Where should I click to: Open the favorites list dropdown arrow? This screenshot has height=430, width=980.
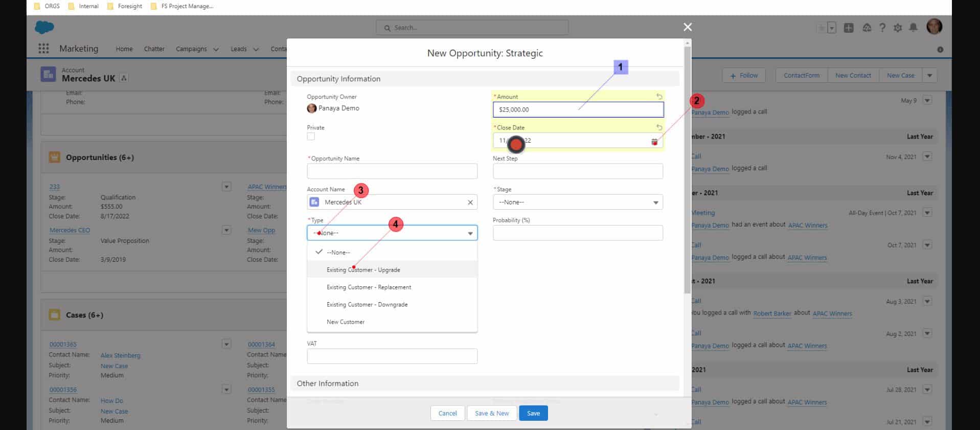point(832,28)
